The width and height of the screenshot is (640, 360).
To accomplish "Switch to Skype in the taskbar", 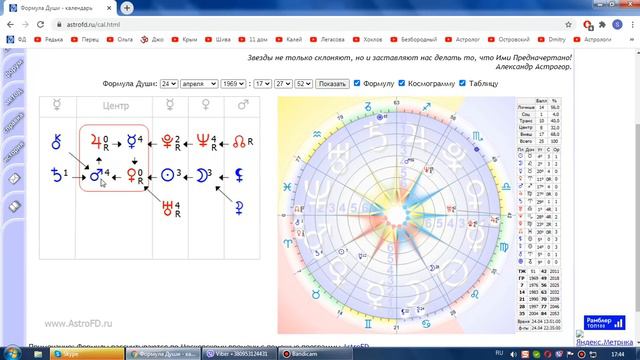I will (87, 354).
